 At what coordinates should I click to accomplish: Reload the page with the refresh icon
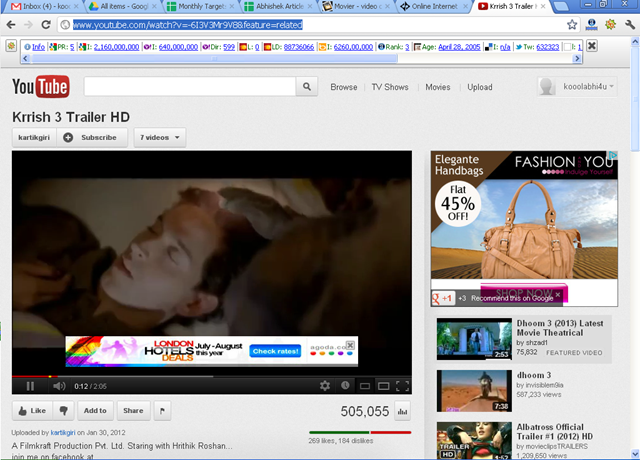point(46,25)
